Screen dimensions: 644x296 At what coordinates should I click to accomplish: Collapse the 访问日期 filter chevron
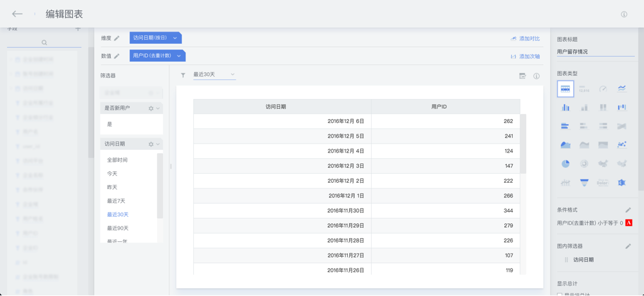pos(158,144)
